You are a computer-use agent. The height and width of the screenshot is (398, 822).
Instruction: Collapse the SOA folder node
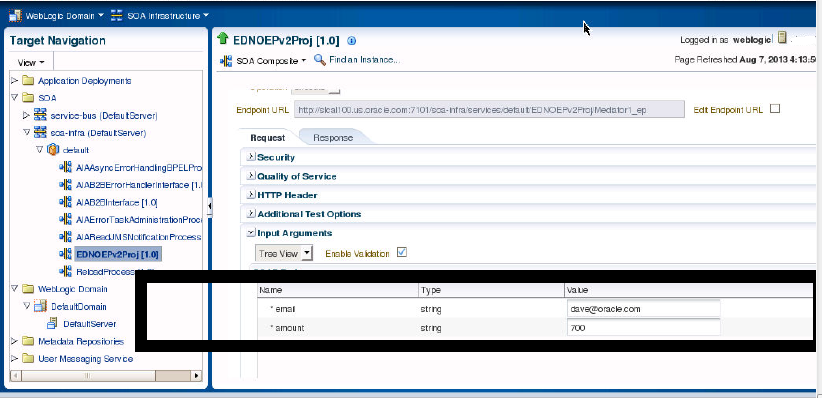click(15, 98)
